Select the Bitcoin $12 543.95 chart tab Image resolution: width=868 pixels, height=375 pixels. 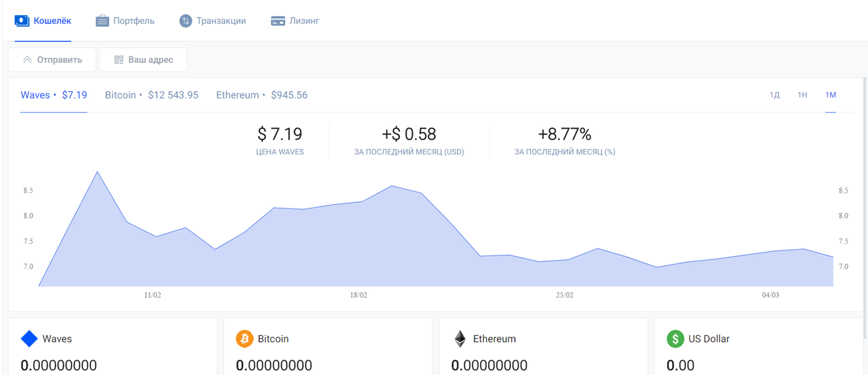coord(152,95)
